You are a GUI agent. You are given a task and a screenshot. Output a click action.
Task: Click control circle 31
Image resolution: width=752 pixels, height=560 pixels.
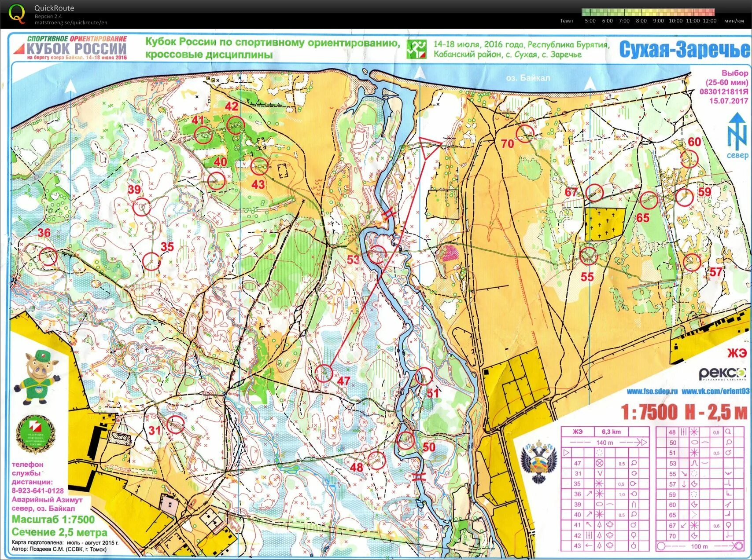click(x=176, y=425)
